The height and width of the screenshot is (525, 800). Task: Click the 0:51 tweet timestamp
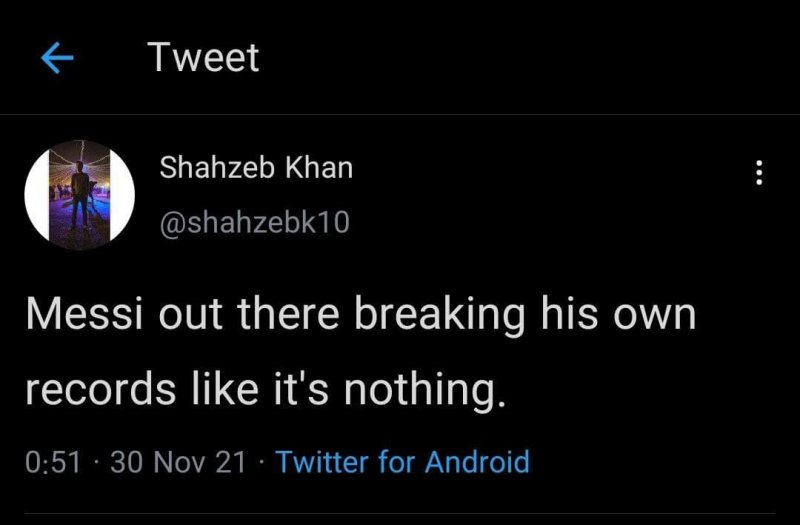(x=52, y=462)
